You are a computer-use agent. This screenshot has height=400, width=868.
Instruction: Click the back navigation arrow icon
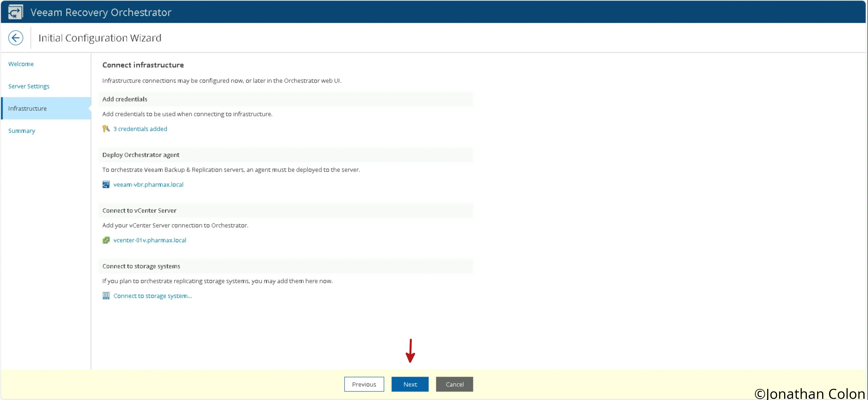16,38
